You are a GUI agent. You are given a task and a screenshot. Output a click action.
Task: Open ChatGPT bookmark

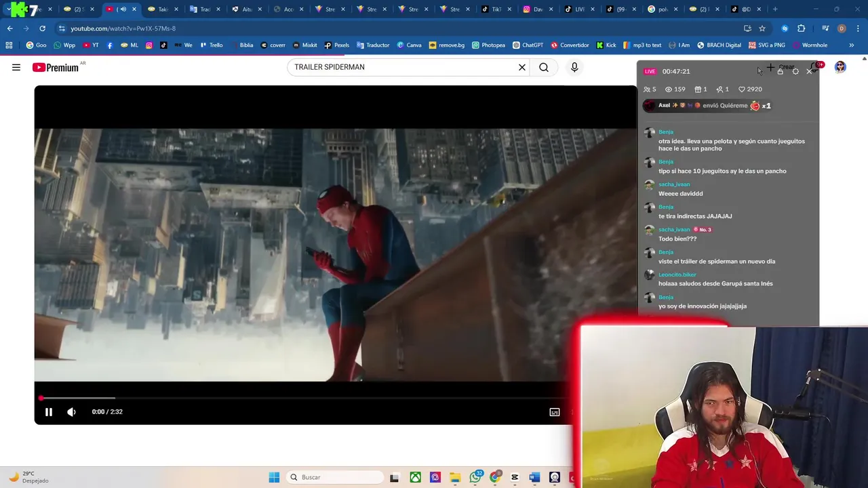528,45
